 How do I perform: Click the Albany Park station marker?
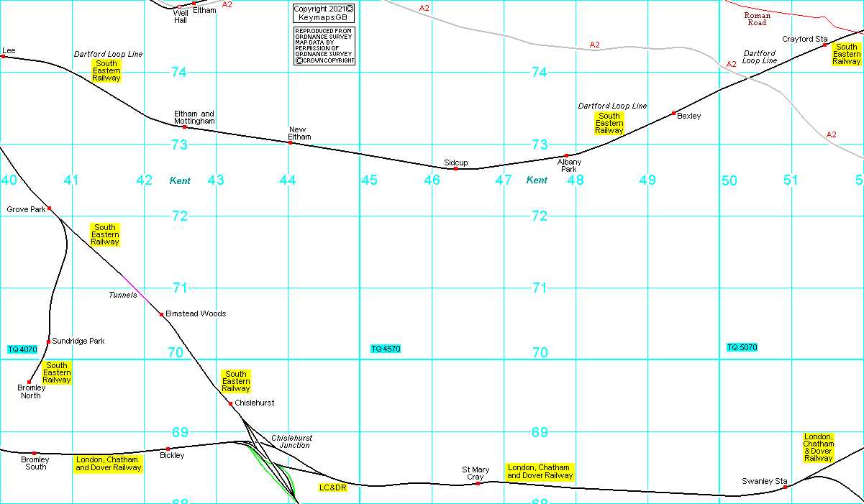pos(566,155)
